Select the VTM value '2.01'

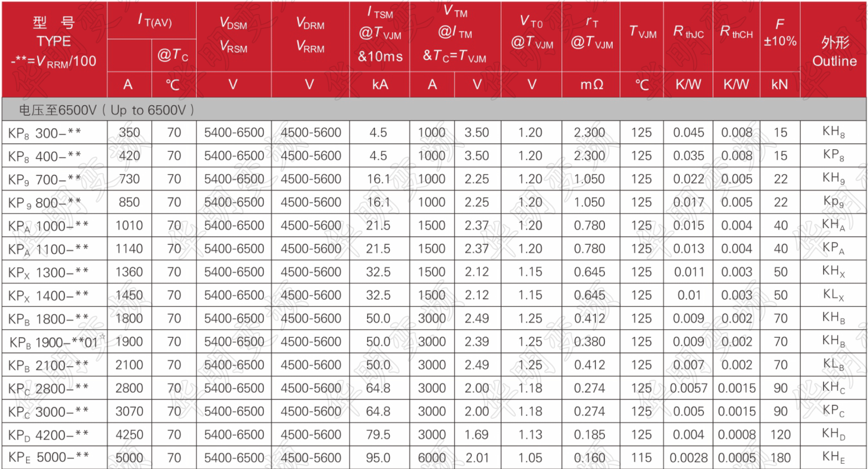tap(477, 458)
